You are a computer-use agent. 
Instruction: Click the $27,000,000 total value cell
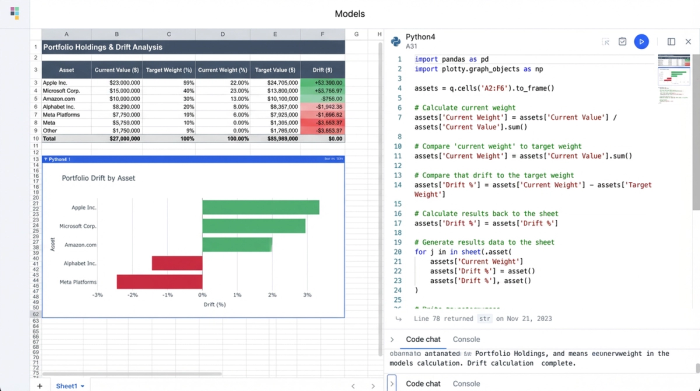117,139
